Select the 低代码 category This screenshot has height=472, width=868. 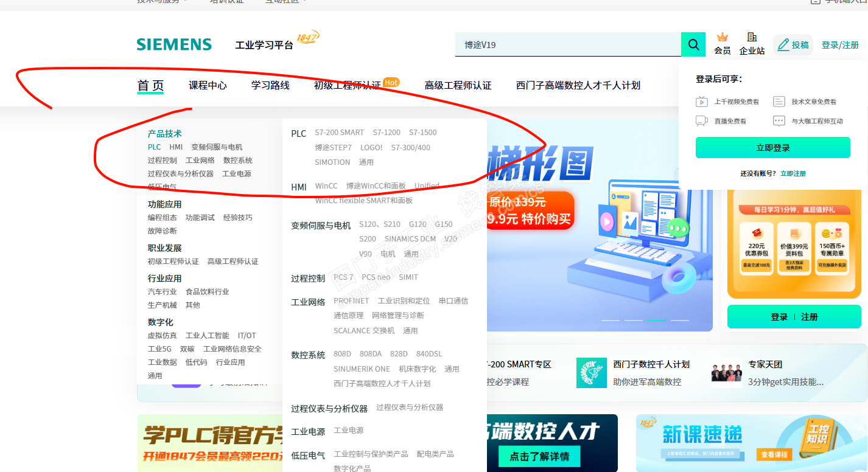[197, 363]
